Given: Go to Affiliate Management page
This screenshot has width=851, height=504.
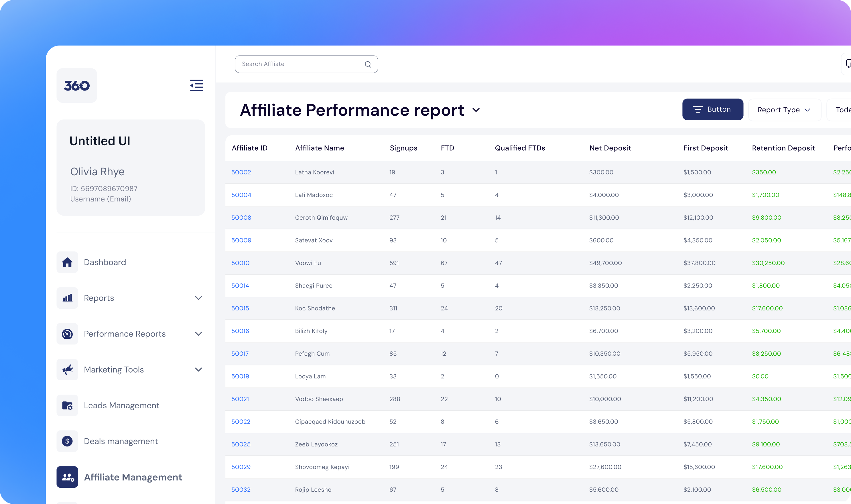Looking at the screenshot, I should (x=133, y=477).
